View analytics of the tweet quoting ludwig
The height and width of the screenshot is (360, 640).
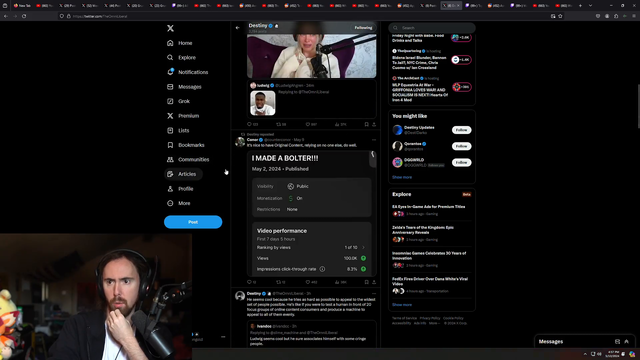click(x=337, y=124)
